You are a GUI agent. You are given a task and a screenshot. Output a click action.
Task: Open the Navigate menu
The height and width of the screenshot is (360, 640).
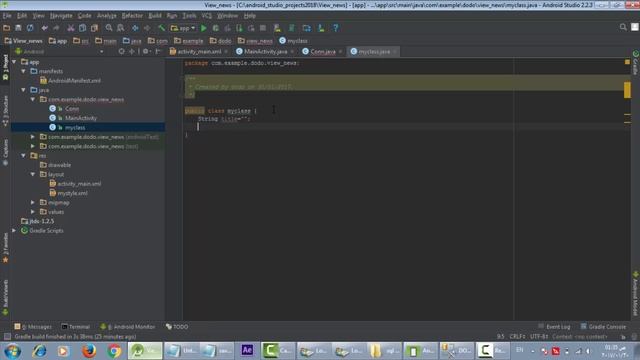click(x=61, y=16)
